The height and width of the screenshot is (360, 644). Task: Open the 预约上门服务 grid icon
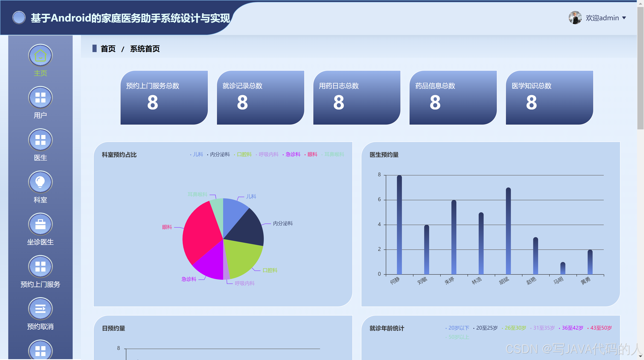[40, 266]
